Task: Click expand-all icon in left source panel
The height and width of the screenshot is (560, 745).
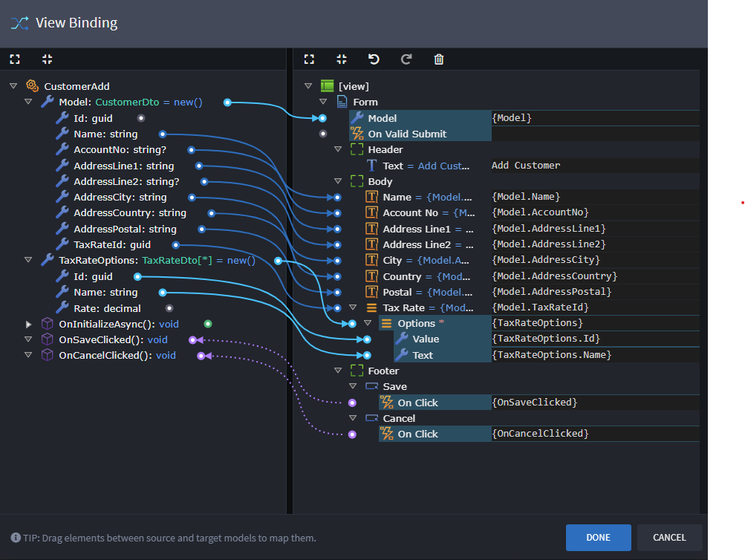Action: pyautogui.click(x=15, y=59)
